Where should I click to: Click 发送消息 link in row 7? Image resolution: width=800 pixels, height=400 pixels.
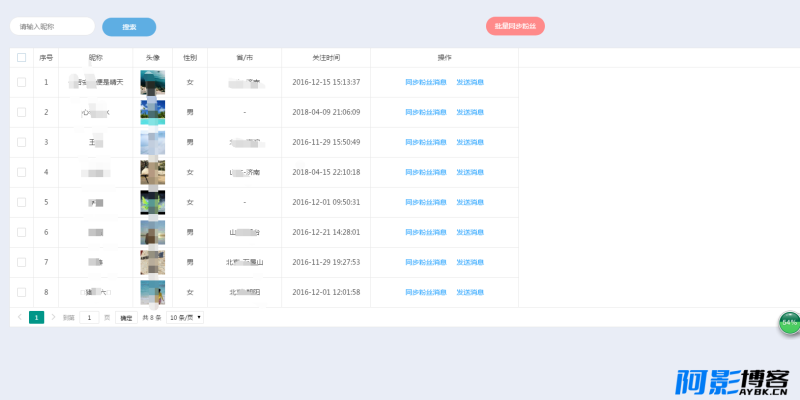click(470, 262)
